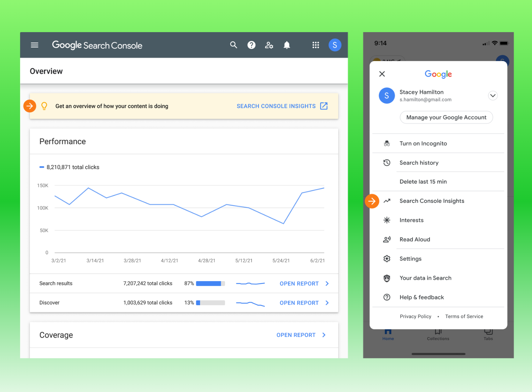Click the account avatar in Search Console header
Image resolution: width=532 pixels, height=392 pixels.
pyautogui.click(x=335, y=45)
